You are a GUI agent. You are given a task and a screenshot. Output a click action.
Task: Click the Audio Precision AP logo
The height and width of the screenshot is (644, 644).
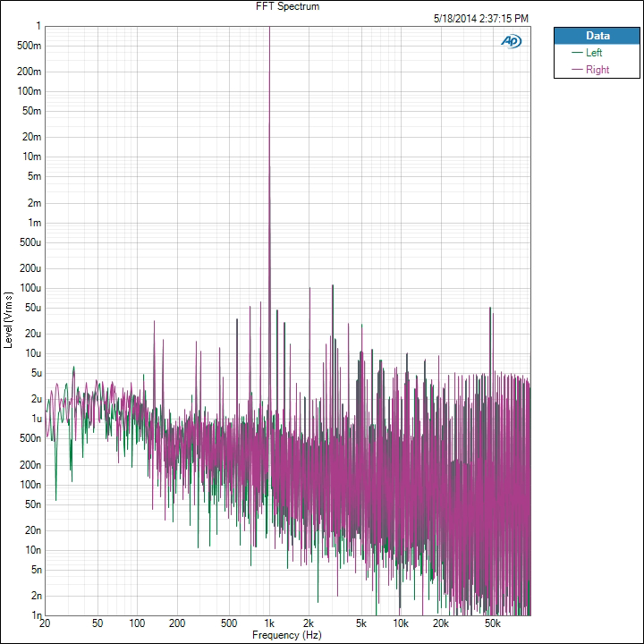tap(513, 40)
